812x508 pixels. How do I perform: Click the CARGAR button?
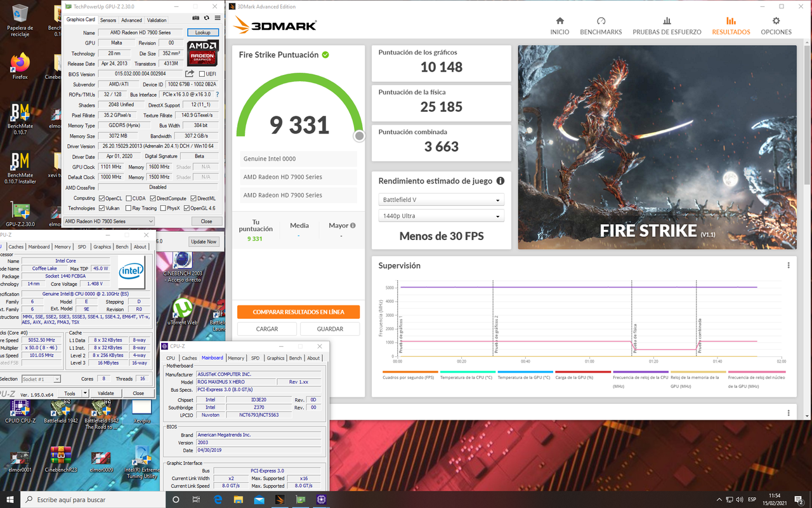click(x=267, y=329)
